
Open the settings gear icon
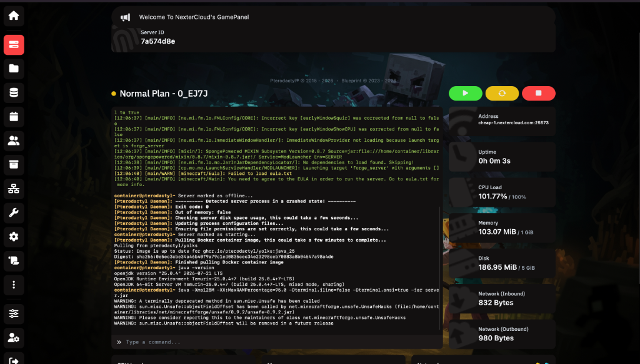click(x=14, y=237)
